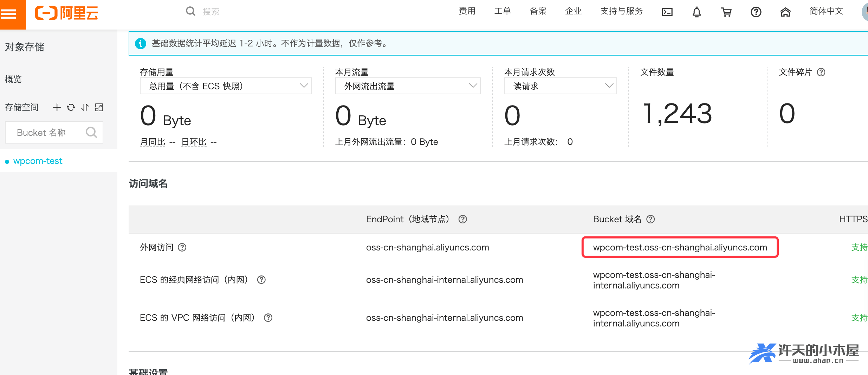Click 上月请求次数 text
This screenshot has width=868, height=375.
pos(538,142)
